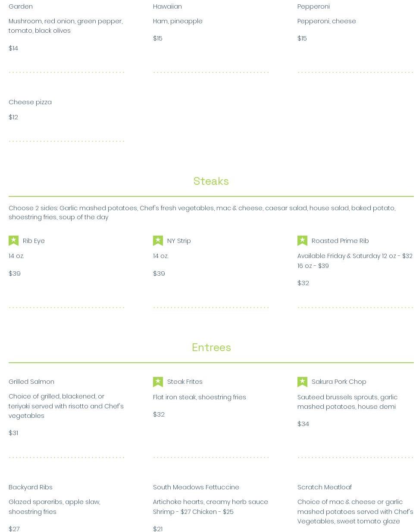Click the star badge by Roasted Prime Rib

(302, 240)
